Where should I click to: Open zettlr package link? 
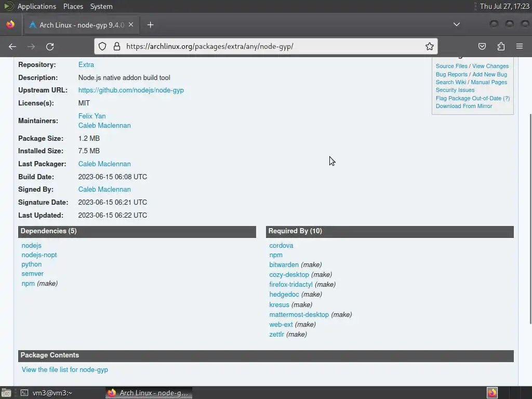pos(276,334)
